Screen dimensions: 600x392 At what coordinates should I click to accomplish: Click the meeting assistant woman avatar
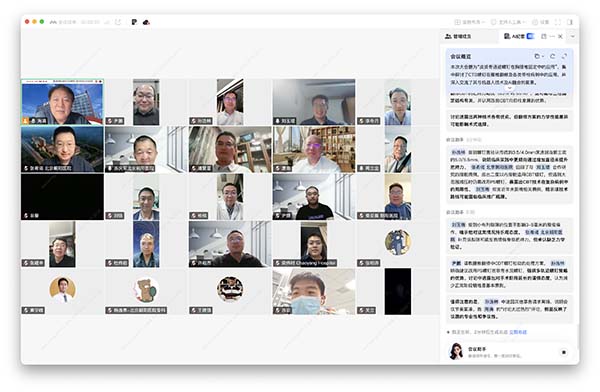(456, 352)
